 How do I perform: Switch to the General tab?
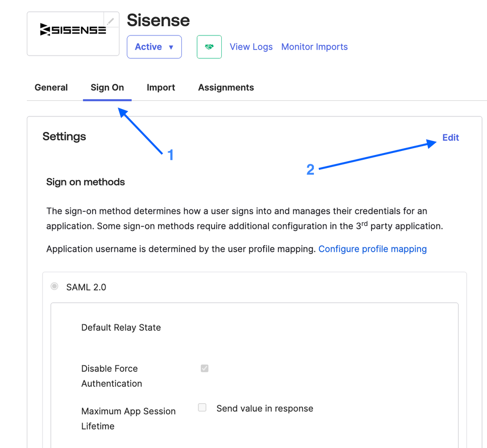click(x=51, y=88)
